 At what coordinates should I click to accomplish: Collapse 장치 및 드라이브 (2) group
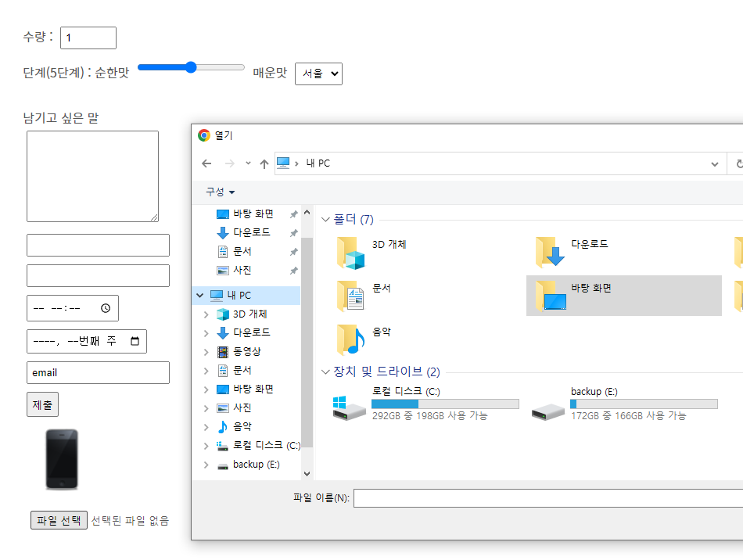click(325, 372)
